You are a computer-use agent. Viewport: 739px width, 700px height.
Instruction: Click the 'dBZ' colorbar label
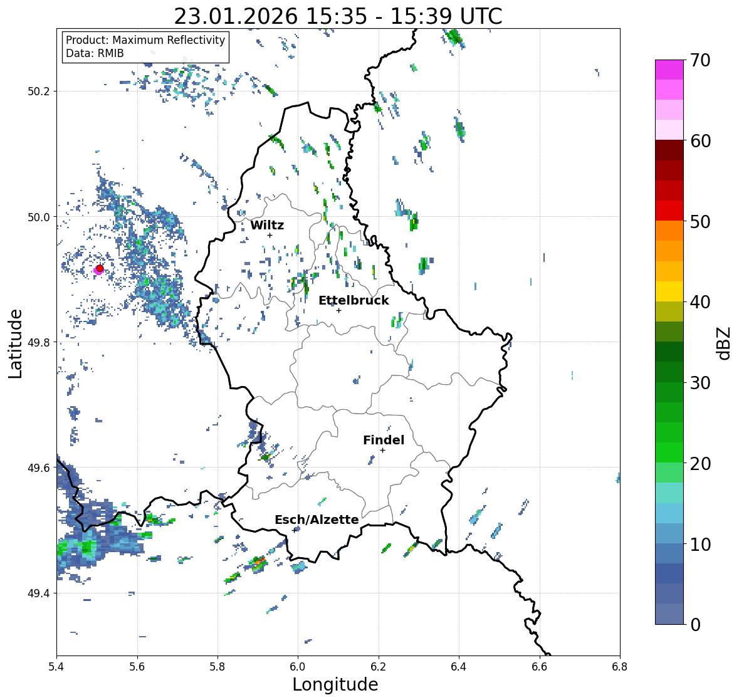click(x=723, y=343)
